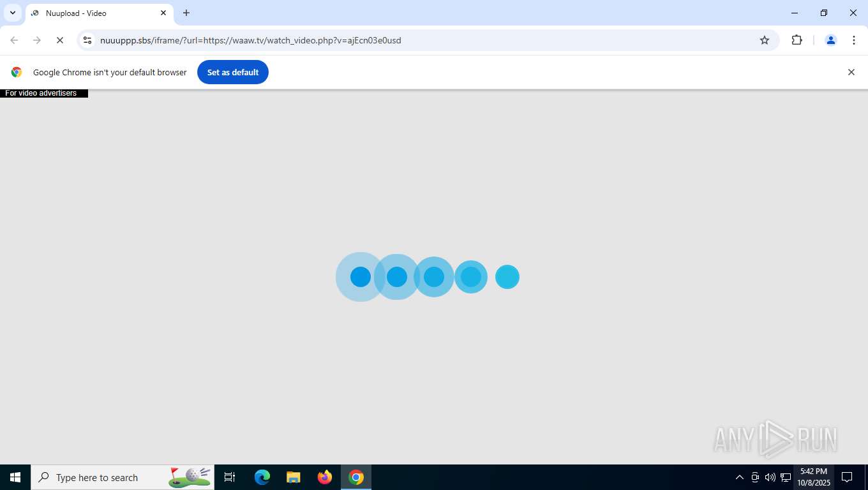Restore down the Chrome window
This screenshot has height=490, width=868.
pos(824,13)
